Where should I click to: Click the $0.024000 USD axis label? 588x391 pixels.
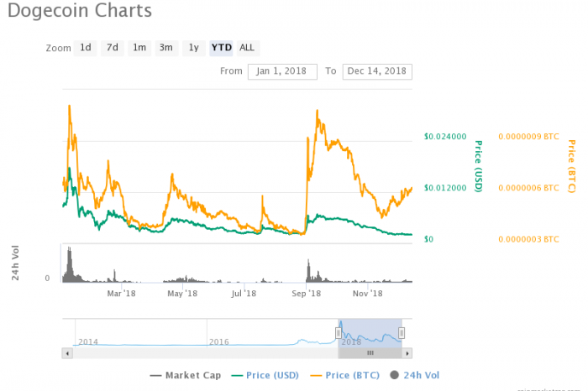pos(445,137)
